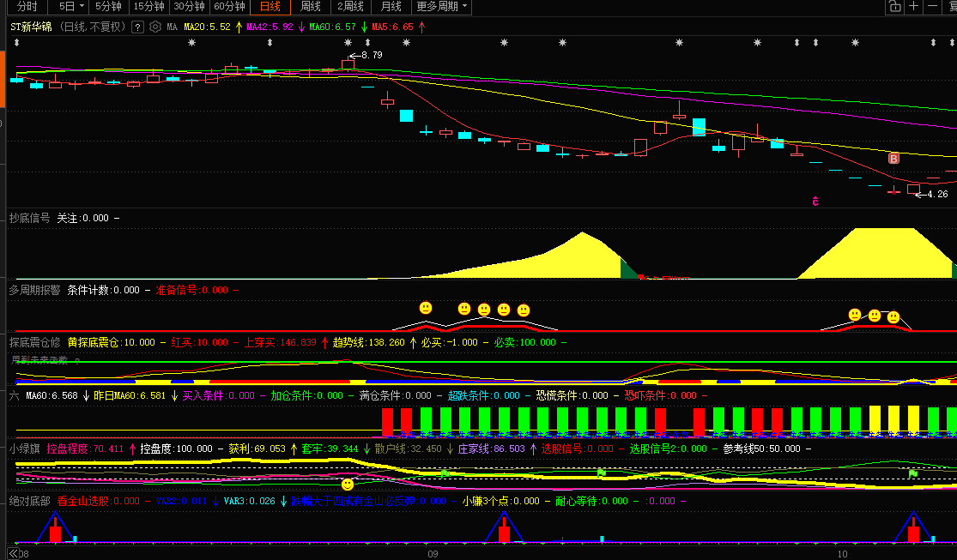Open indicator settings gear icon
The height and width of the screenshot is (560, 957).
155,27
